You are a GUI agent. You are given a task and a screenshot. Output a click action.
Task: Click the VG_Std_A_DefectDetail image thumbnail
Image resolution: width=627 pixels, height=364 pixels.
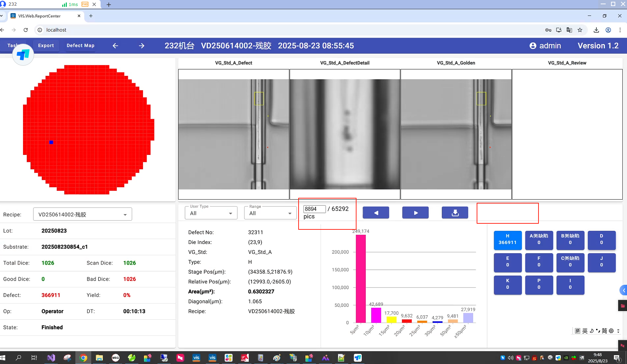[x=345, y=134]
